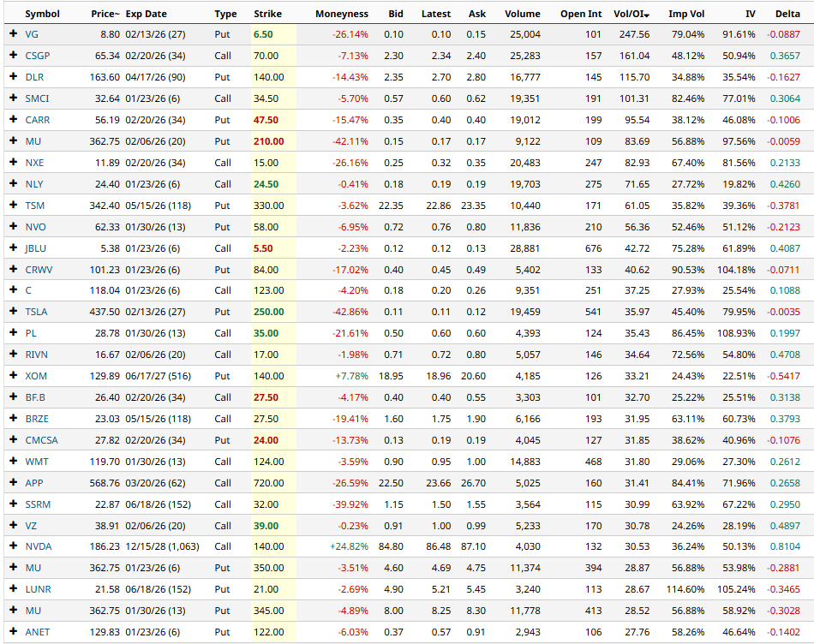Click the 28,881 volume value
814x644 pixels.
pos(525,248)
